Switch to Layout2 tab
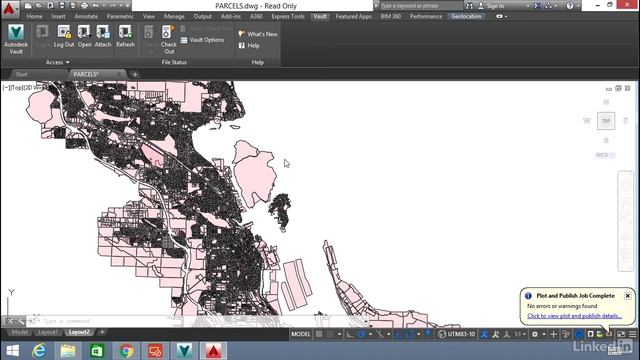This screenshot has height=360, width=640. (x=79, y=332)
